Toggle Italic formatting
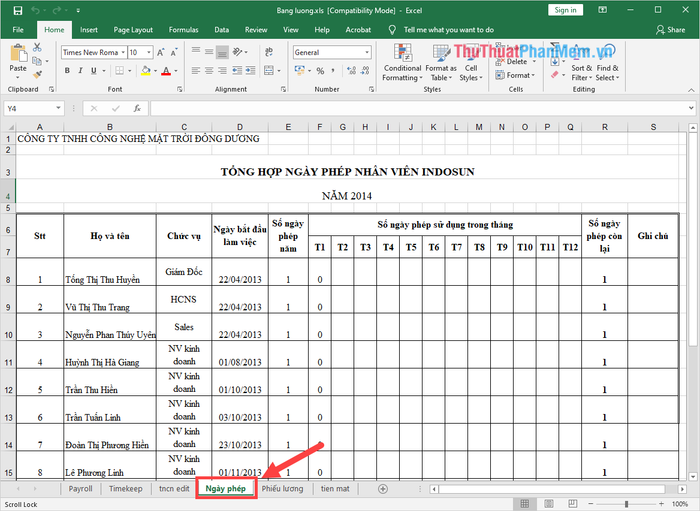700x511 pixels. click(80, 71)
